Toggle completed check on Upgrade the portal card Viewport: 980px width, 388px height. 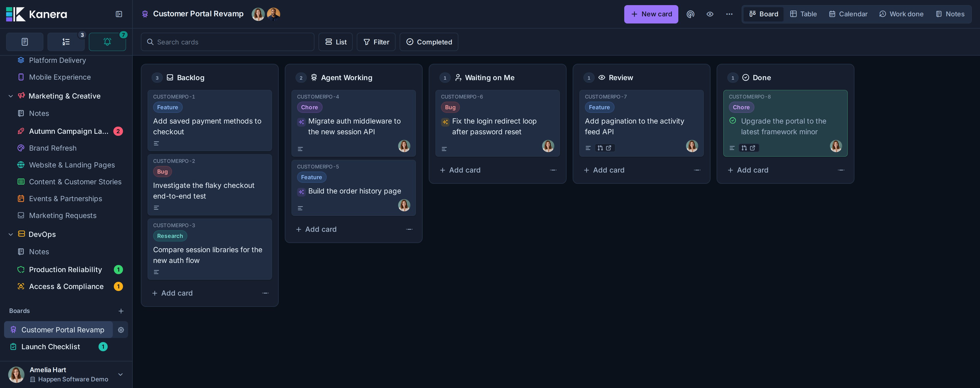pos(732,120)
